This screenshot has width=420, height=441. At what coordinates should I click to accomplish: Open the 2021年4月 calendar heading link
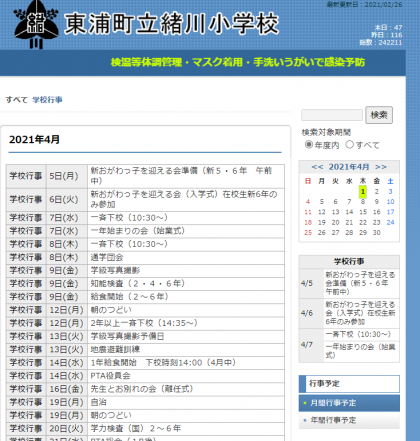[349, 167]
